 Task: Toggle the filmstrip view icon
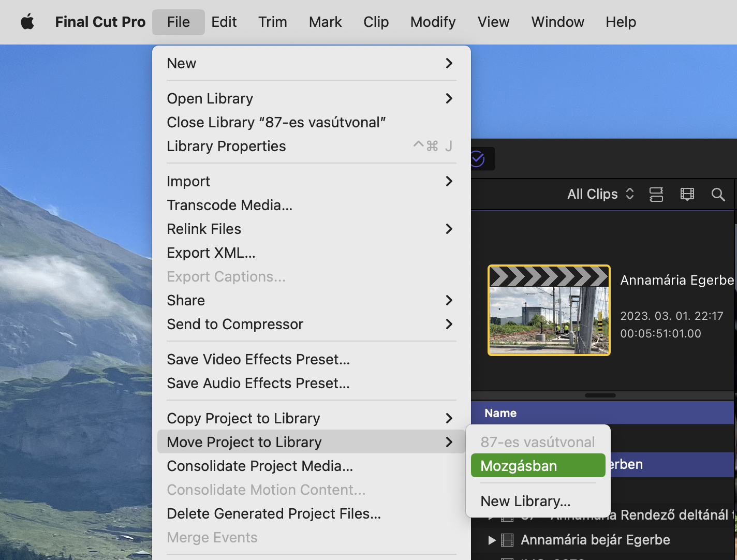click(x=687, y=194)
